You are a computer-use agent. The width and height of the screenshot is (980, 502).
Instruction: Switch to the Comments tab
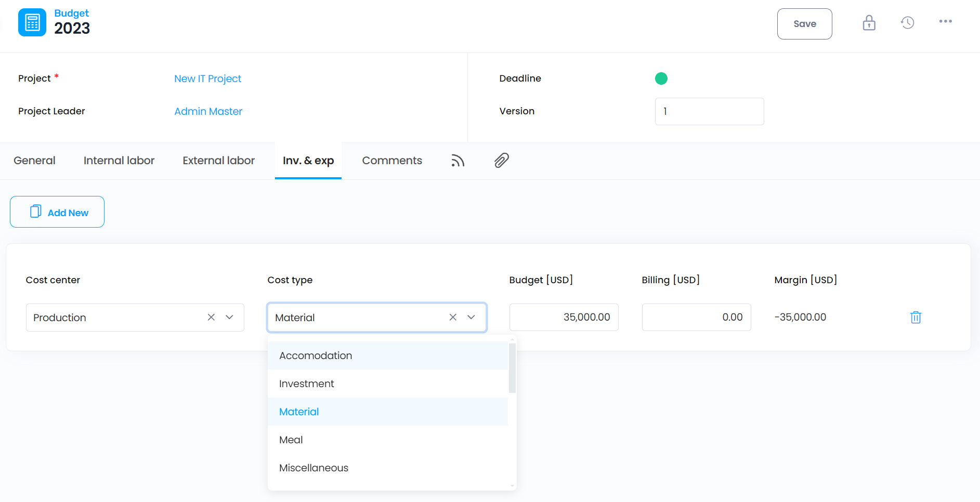click(392, 161)
